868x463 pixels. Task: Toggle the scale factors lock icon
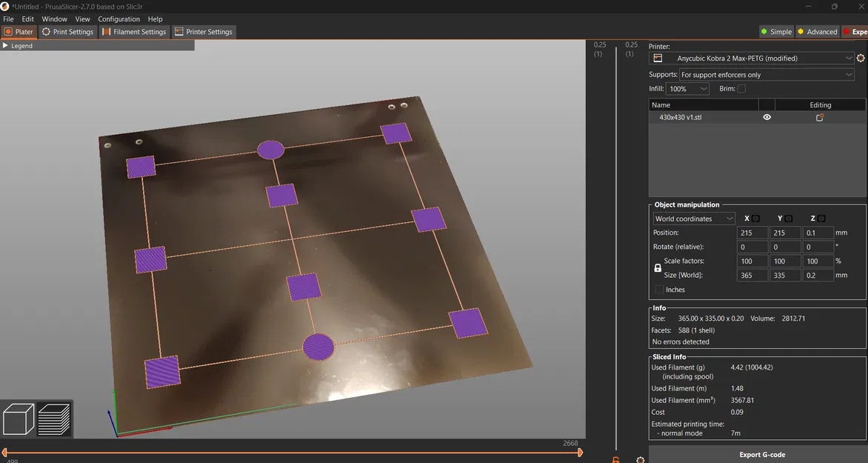coord(658,268)
